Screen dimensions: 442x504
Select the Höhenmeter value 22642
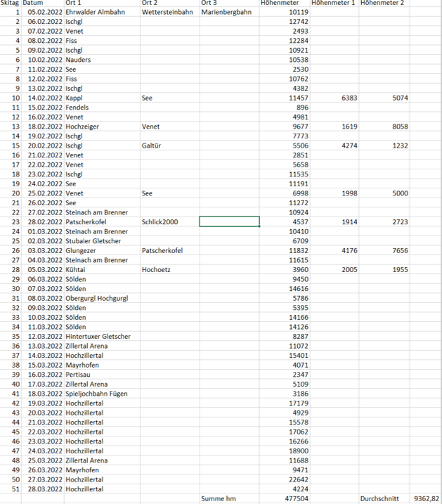point(297,479)
